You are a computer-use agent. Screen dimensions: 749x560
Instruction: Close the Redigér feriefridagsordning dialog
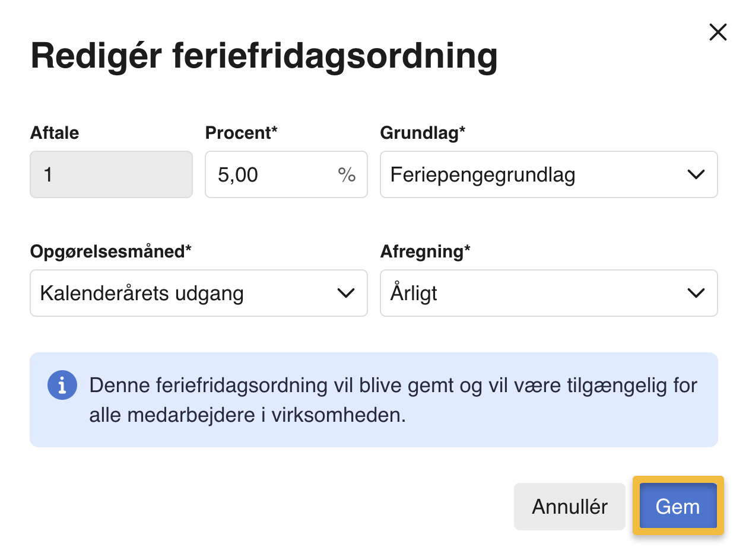point(718,32)
